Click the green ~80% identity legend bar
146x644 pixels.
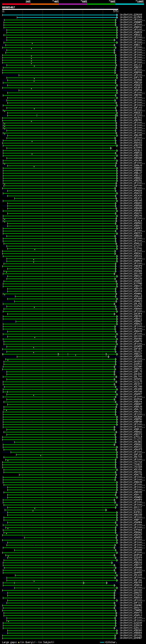coord(101,4)
